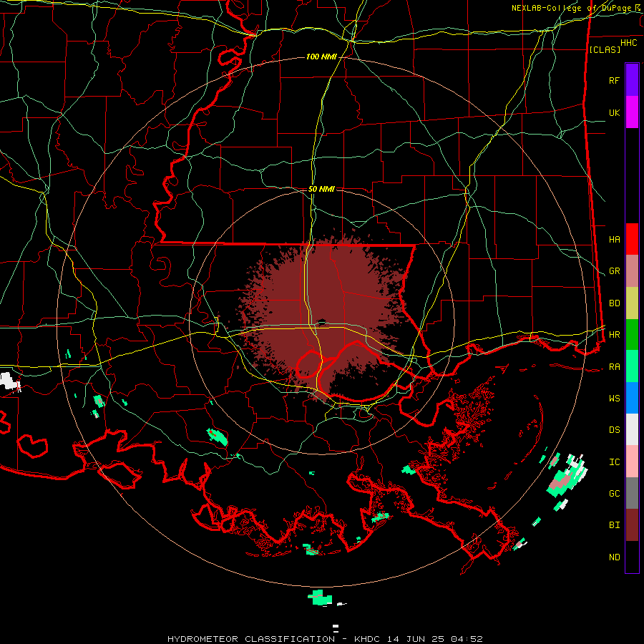This screenshot has height=644, width=644.
Task: Pick the RA bright green legend swatch
Action: tap(632, 366)
